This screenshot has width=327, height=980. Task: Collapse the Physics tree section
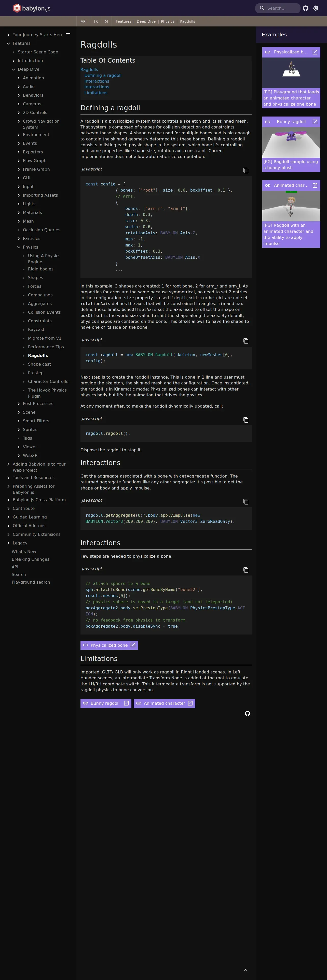(19, 247)
